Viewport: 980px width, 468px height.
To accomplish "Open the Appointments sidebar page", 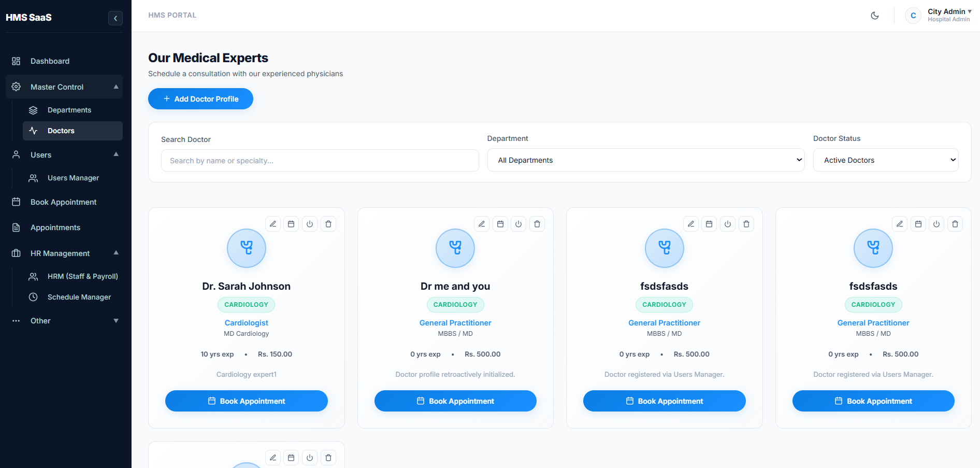I will 64,228.
